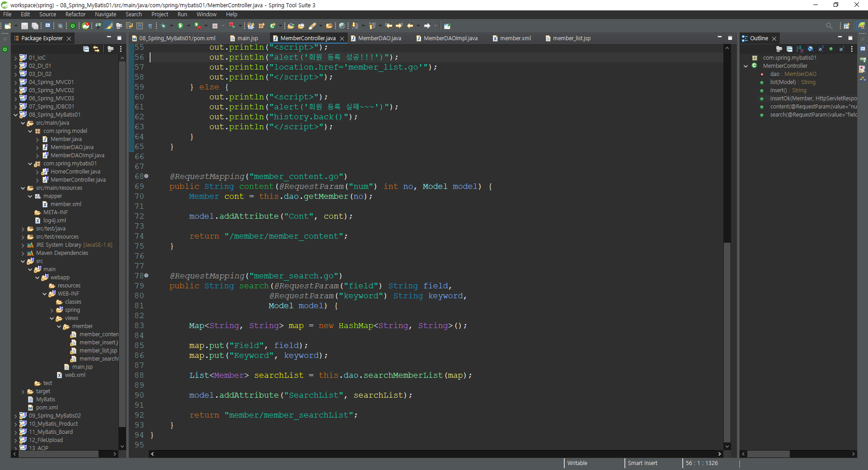Open the Package Explorer view menu dots
The image size is (868, 470).
(x=121, y=49)
